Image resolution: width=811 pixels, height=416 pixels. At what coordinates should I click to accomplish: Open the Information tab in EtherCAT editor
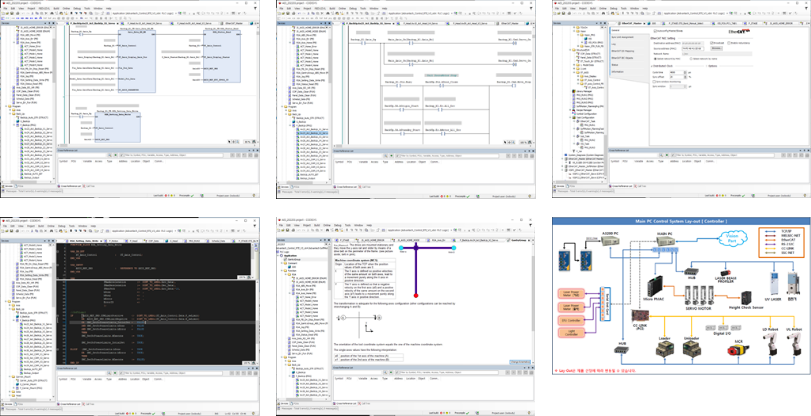pyautogui.click(x=618, y=72)
